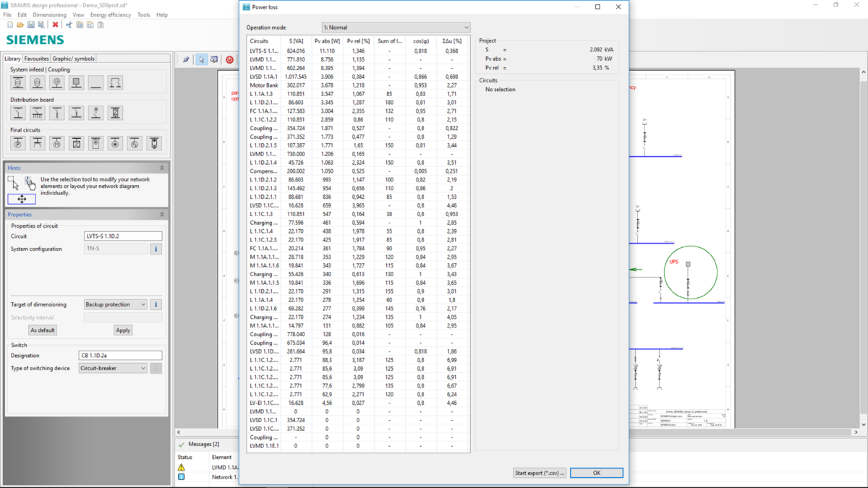The width and height of the screenshot is (868, 488).
Task: Select the first LVTS-S 1.1... table row
Action: pyautogui.click(x=358, y=51)
